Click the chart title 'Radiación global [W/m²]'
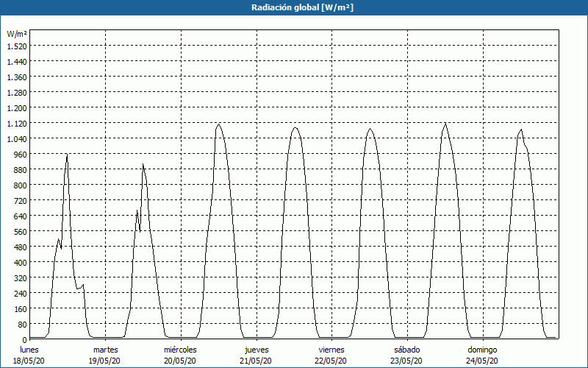Image resolution: width=588 pixels, height=368 pixels. click(x=294, y=7)
